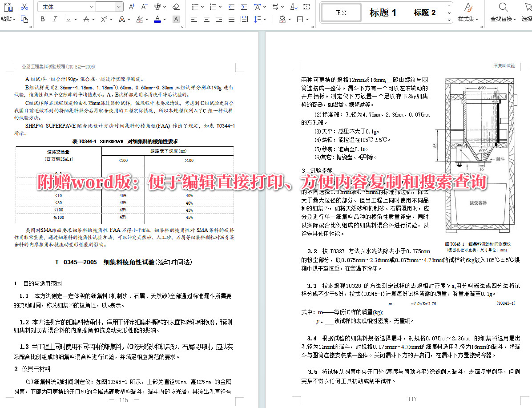Viewport: 532px width, 408px height.
Task: Click the phonetic guide (拼音指南) icon
Action: coord(157,6)
